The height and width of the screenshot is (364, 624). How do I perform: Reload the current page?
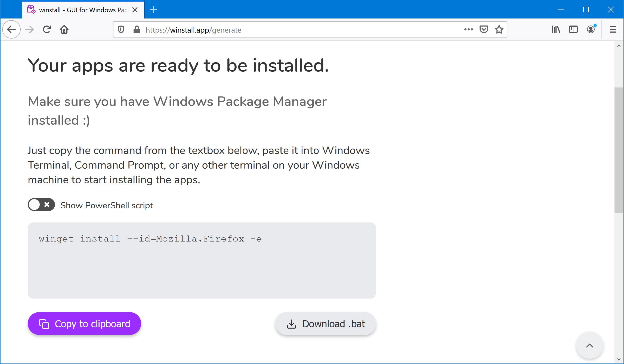(x=47, y=29)
